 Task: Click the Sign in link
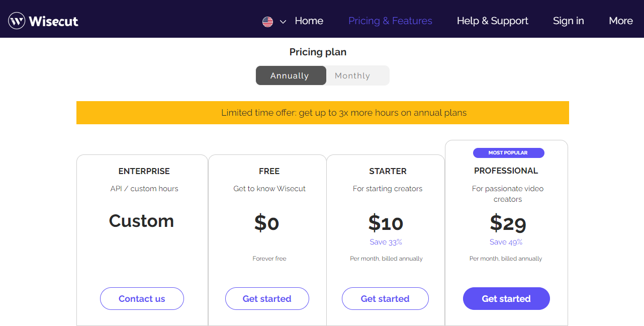click(568, 21)
